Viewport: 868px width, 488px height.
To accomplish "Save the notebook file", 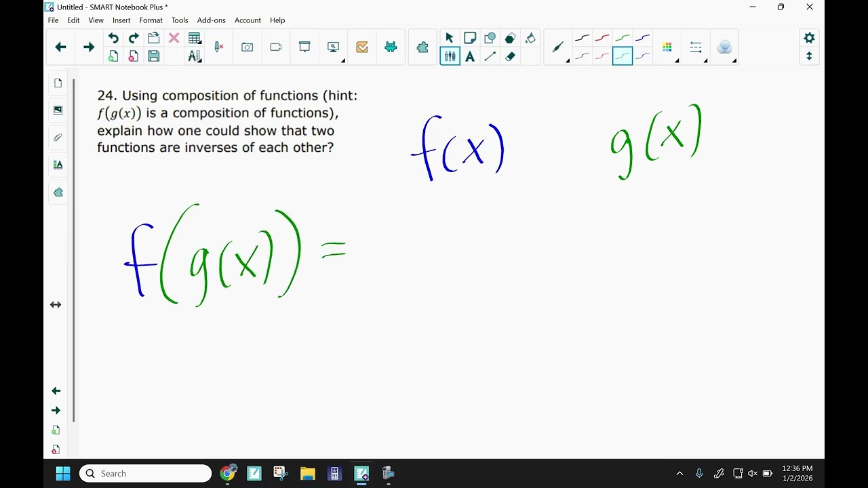I will pyautogui.click(x=154, y=56).
